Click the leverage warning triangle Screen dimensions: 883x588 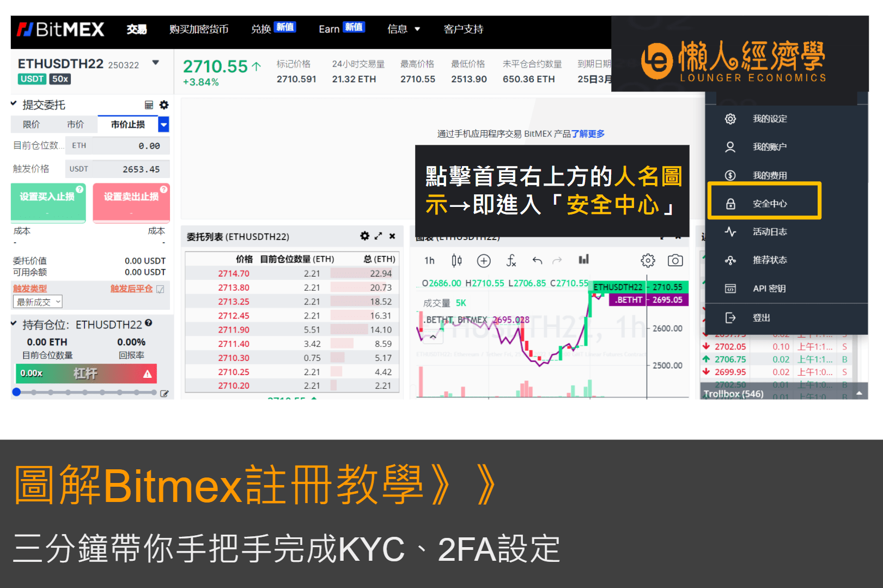tap(147, 374)
